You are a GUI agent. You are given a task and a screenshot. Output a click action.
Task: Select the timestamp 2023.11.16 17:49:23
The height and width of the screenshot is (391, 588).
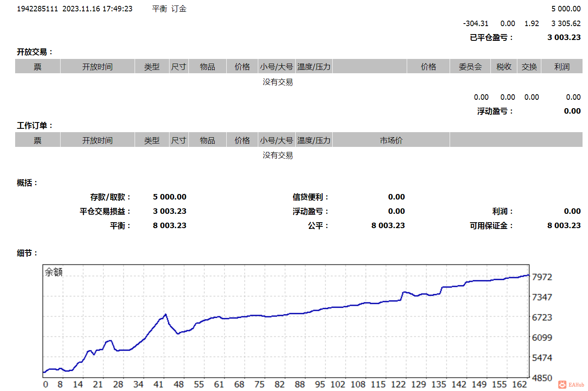(x=98, y=9)
